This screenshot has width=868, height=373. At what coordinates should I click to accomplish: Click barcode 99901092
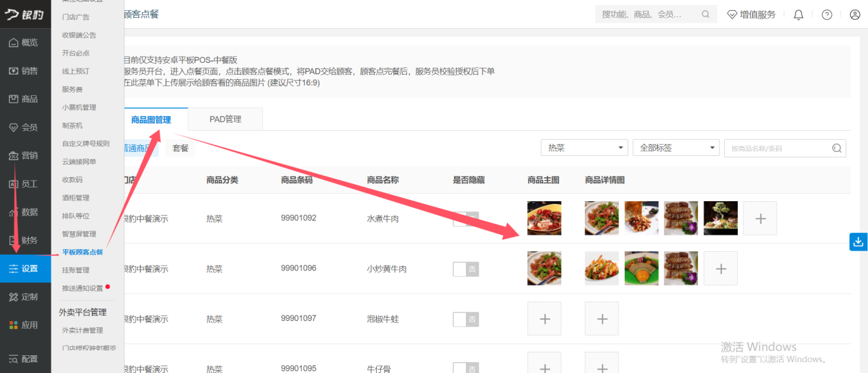click(299, 218)
